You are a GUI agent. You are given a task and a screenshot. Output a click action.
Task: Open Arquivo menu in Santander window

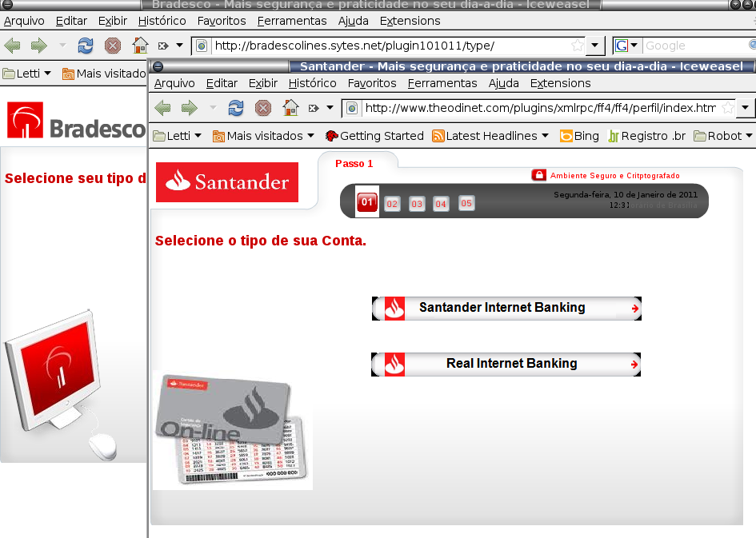(174, 83)
